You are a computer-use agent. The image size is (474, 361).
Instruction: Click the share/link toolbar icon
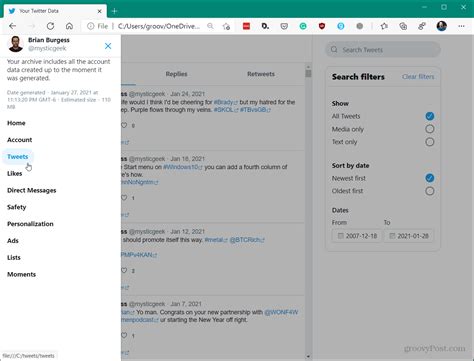422,26
